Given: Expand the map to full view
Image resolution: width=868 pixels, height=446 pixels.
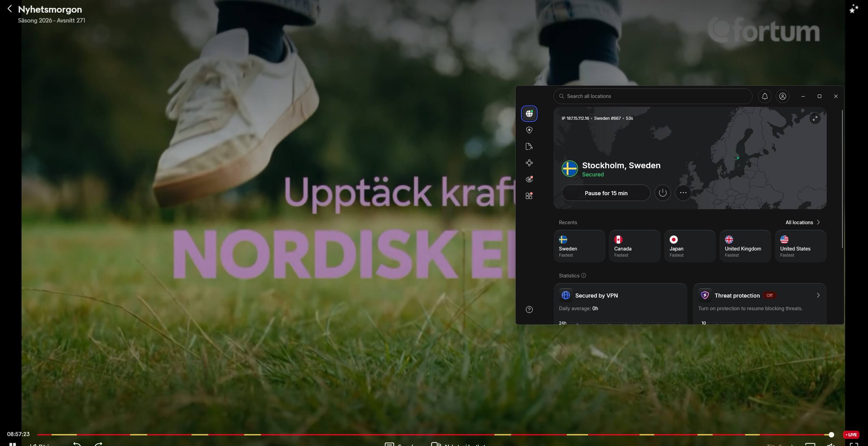Looking at the screenshot, I should point(815,118).
